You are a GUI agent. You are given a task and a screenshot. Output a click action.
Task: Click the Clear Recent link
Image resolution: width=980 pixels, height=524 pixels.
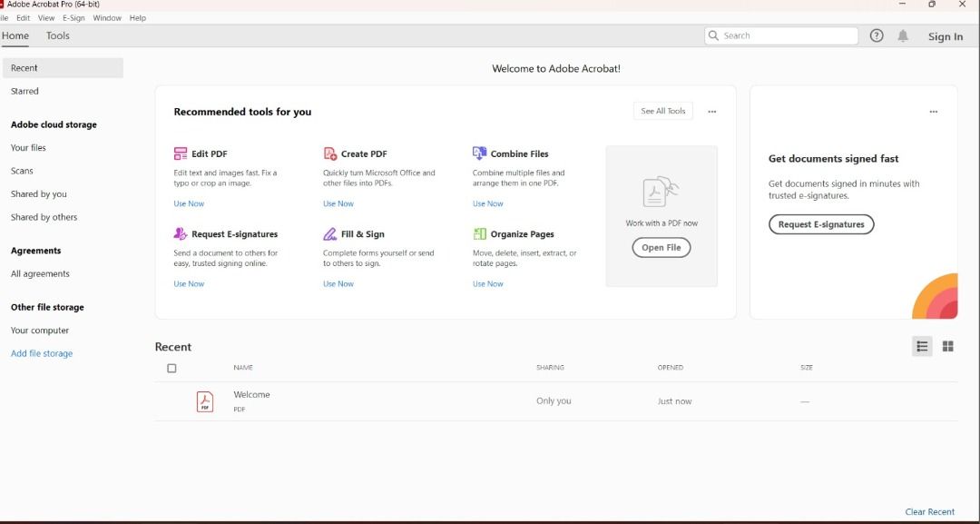[930, 512]
